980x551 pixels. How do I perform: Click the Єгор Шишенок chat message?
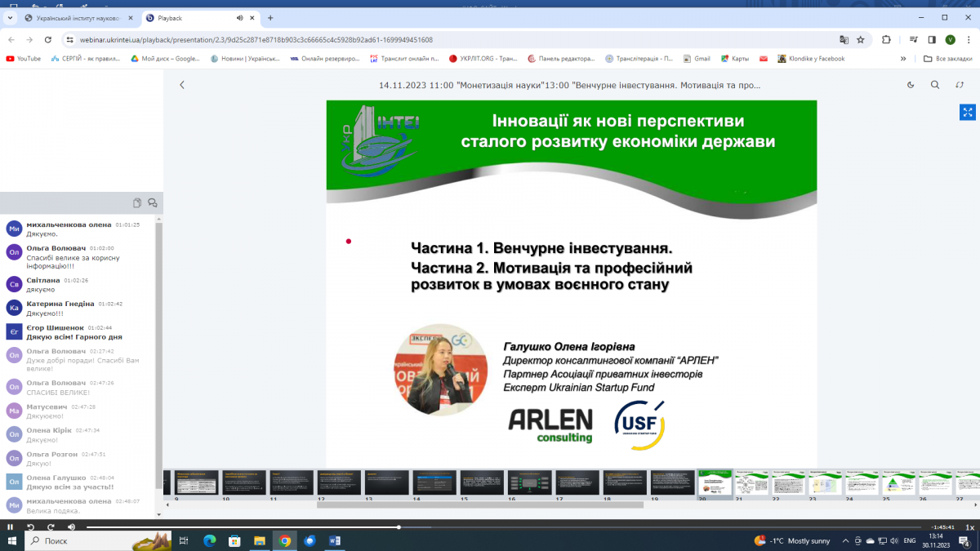click(74, 337)
